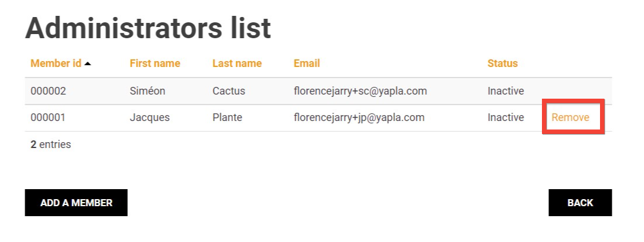This screenshot has width=644, height=242.
Task: Select member id 000002 cell
Action: (48, 91)
